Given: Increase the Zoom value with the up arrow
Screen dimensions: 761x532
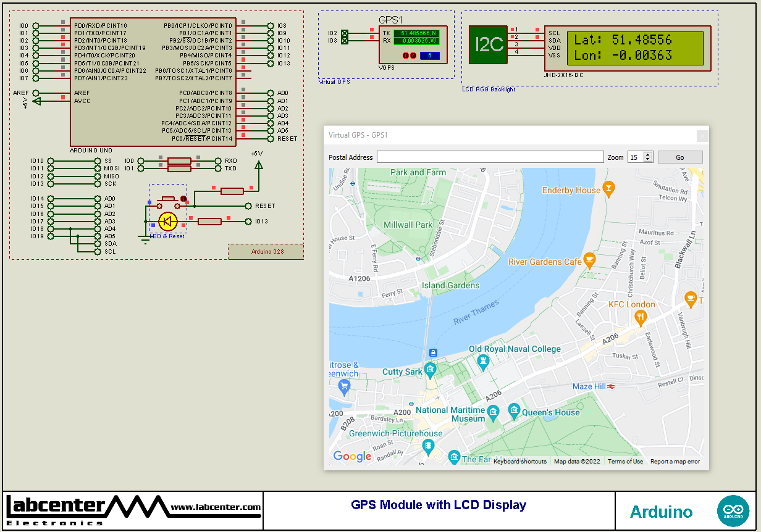Looking at the screenshot, I should click(647, 154).
